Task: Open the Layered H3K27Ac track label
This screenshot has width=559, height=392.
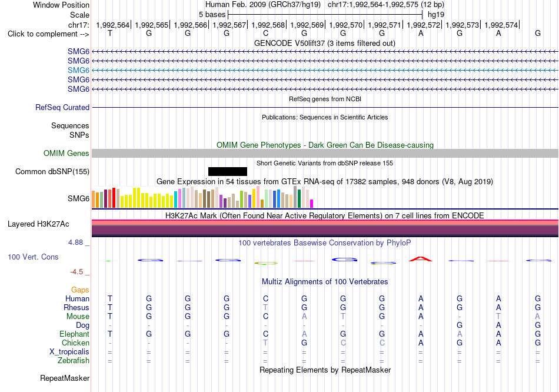Action: [x=38, y=224]
